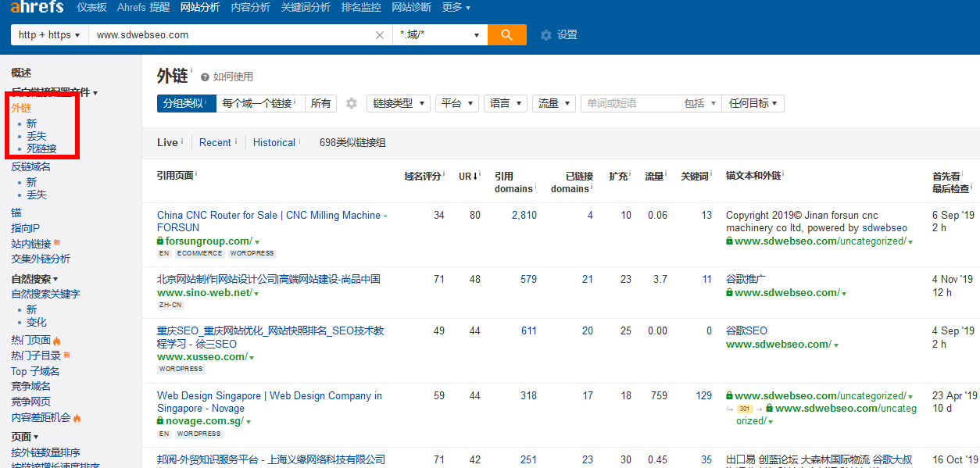Switch to the Live index tab
980x468 pixels.
coord(167,142)
